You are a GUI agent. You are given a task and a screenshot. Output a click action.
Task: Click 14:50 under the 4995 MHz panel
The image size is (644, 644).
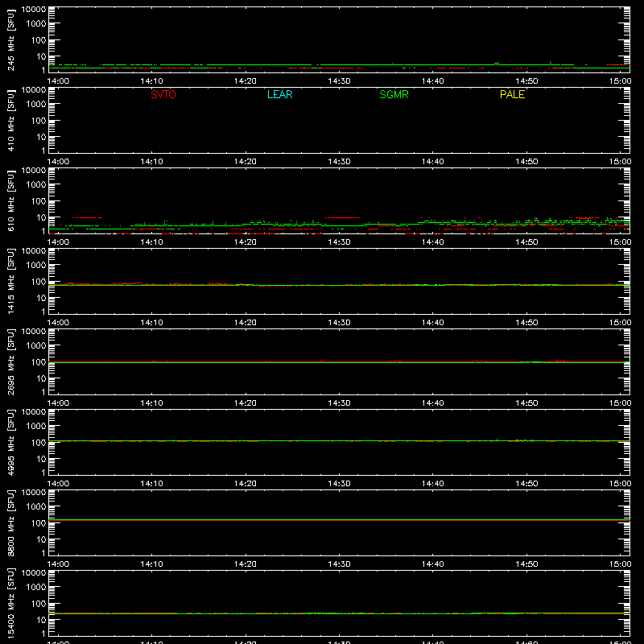pyautogui.click(x=526, y=484)
